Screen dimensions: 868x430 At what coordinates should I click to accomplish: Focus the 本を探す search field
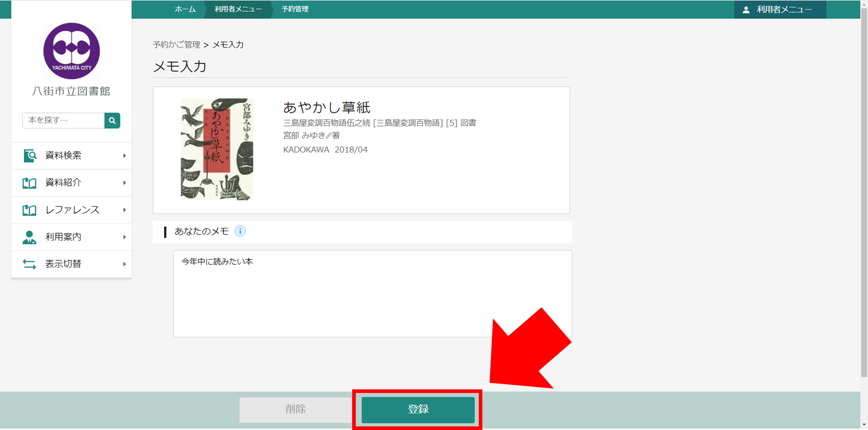tap(63, 121)
